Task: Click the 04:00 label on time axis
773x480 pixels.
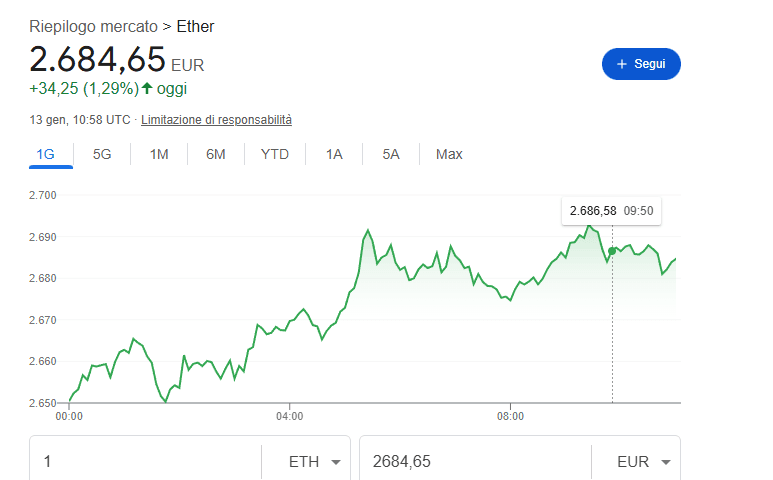Action: 289,415
